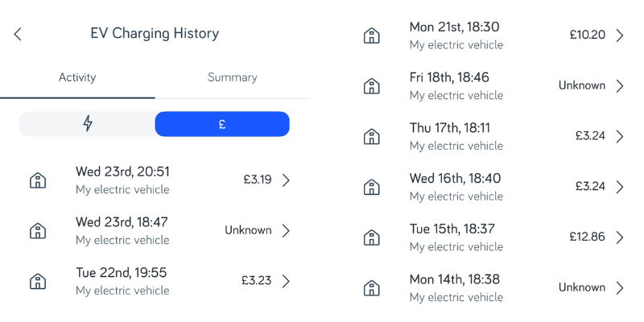Expand Mon 21st £10.20 entry via chevron

point(620,35)
